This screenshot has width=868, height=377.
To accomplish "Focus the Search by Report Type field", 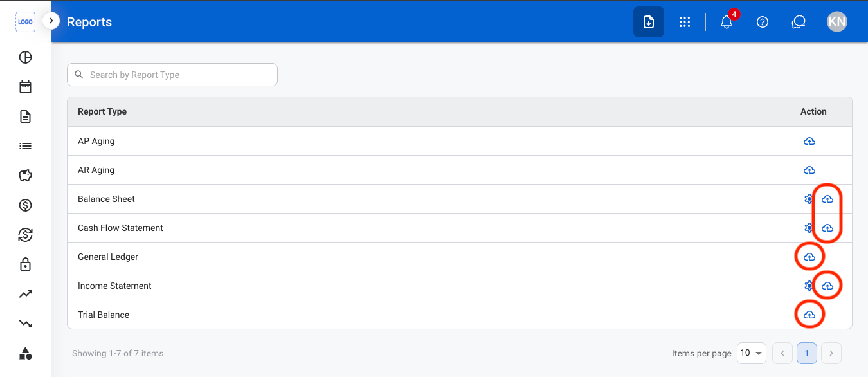I will coord(172,75).
